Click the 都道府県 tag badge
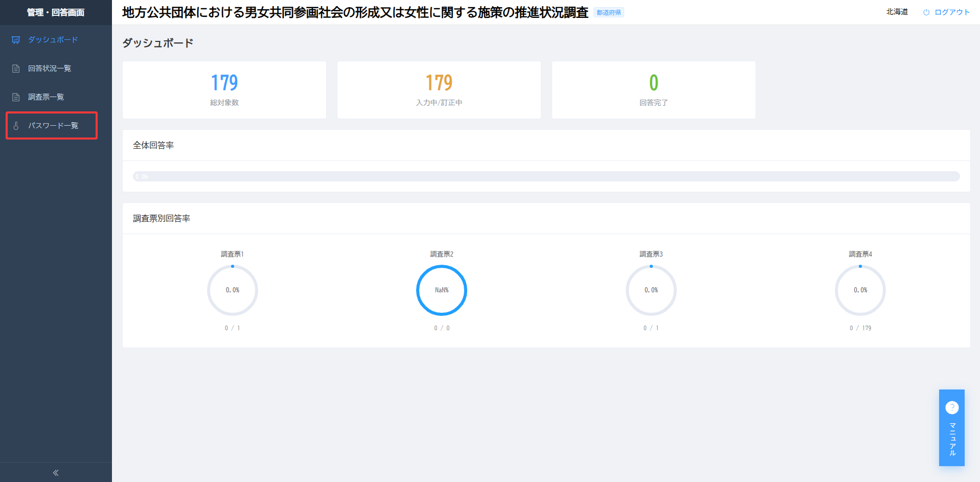This screenshot has height=482, width=980. click(609, 13)
